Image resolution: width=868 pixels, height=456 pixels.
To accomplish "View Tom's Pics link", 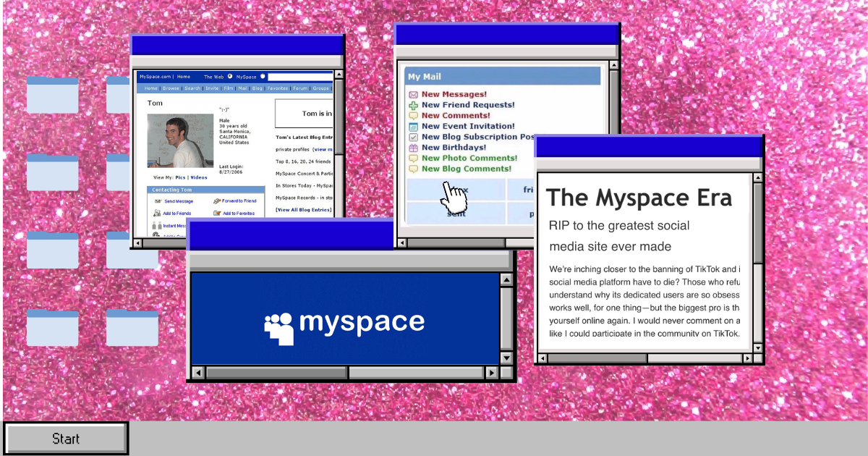I will (180, 177).
